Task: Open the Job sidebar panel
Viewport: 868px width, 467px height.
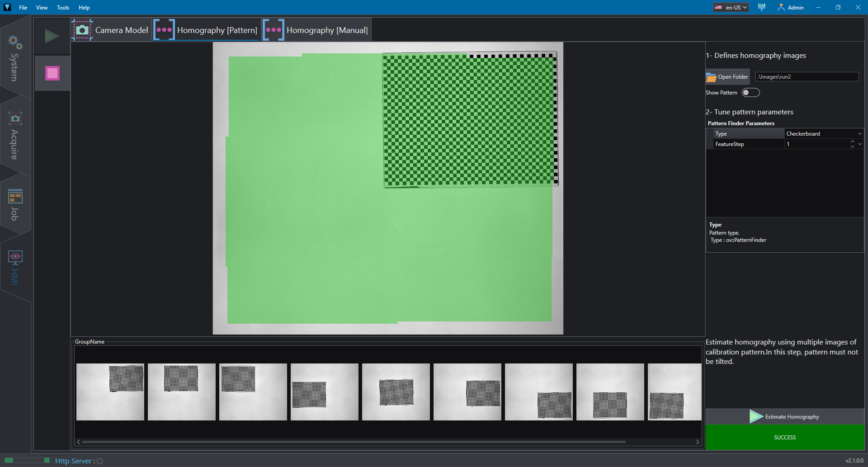Action: coord(15,205)
